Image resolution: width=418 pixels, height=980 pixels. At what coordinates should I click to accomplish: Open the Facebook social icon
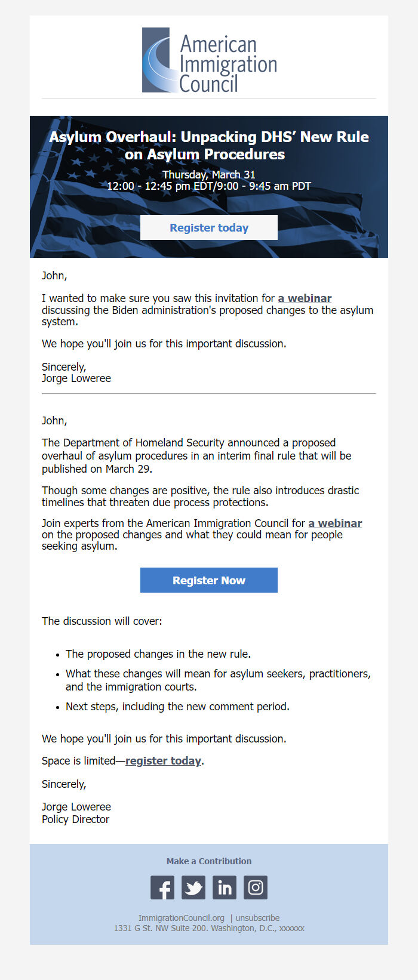click(x=162, y=887)
